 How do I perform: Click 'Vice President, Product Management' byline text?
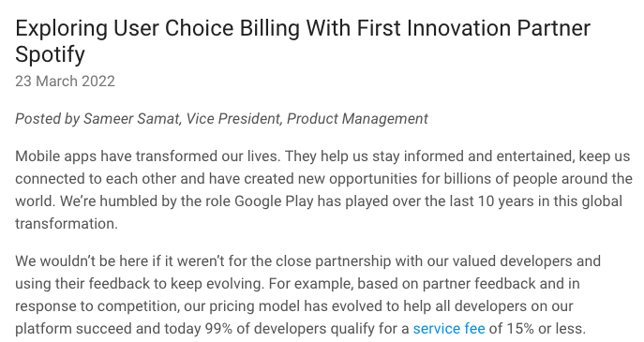coord(307,119)
